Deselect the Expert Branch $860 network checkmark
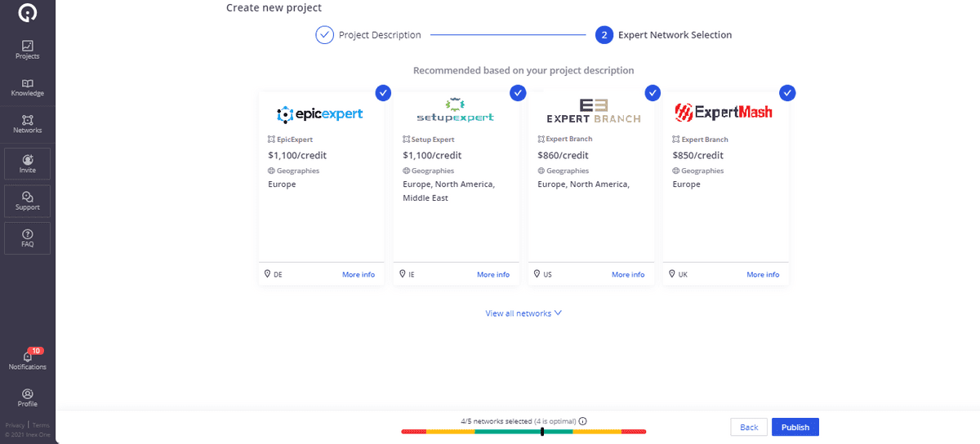The image size is (980, 444). coord(653,93)
